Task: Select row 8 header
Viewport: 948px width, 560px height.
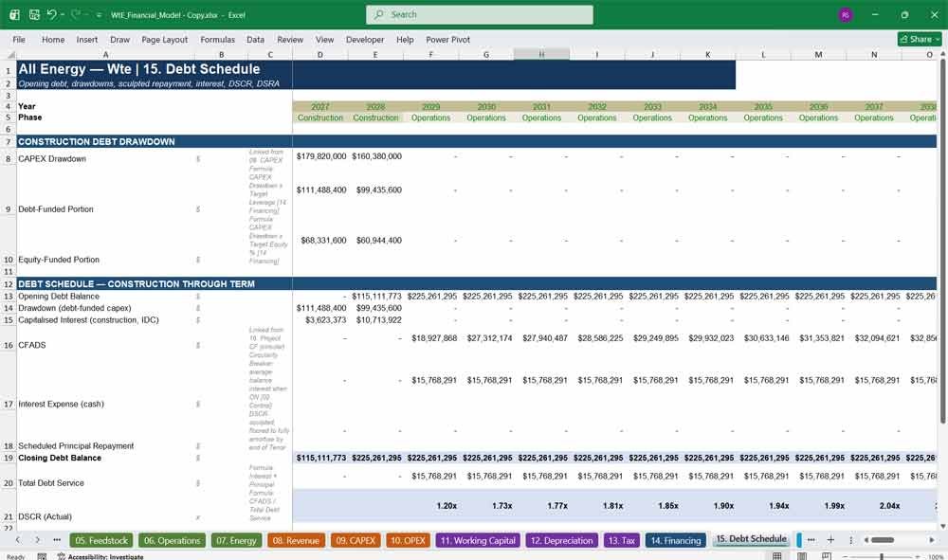Action: point(8,159)
